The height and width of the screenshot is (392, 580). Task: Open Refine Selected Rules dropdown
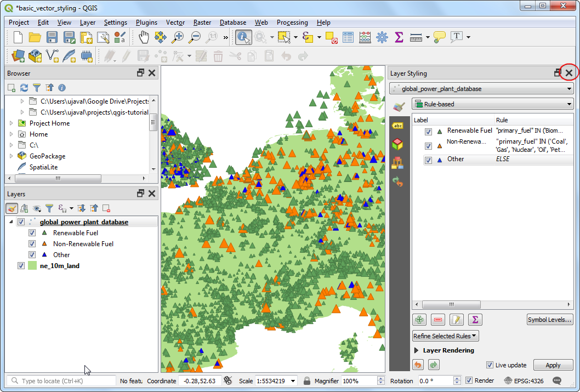[446, 336]
